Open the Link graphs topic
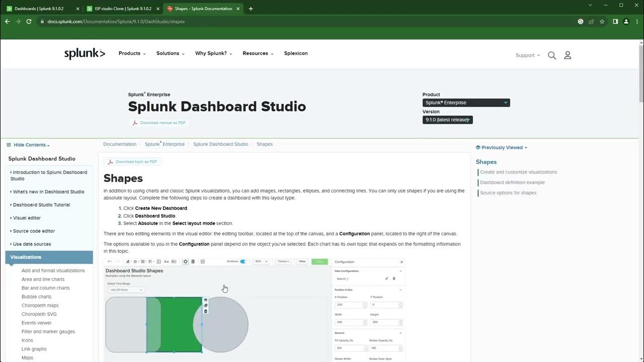 [x=34, y=349]
